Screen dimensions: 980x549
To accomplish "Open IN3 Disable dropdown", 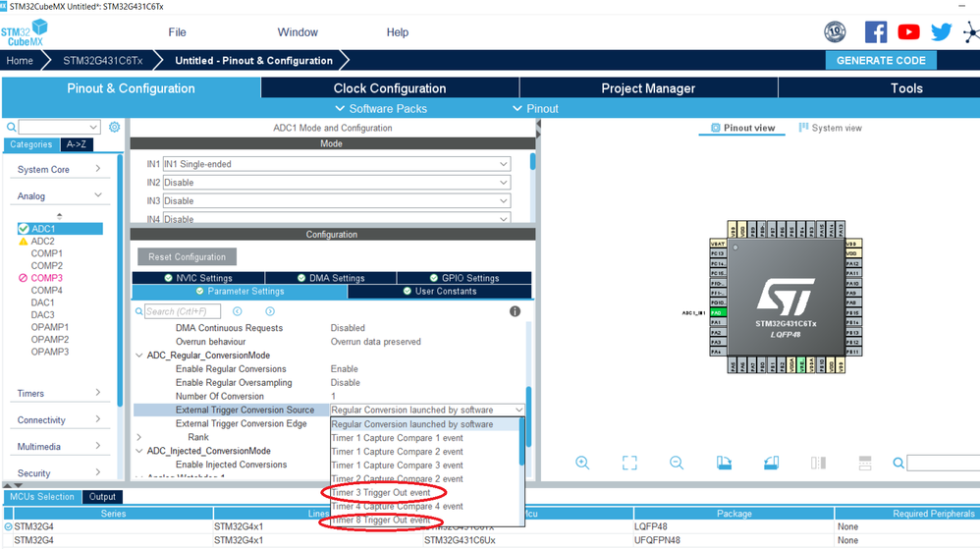I will (336, 200).
